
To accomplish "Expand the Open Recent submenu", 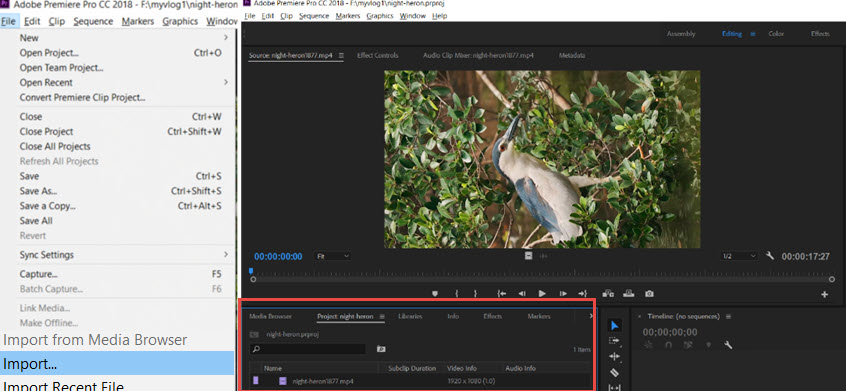I will (226, 83).
